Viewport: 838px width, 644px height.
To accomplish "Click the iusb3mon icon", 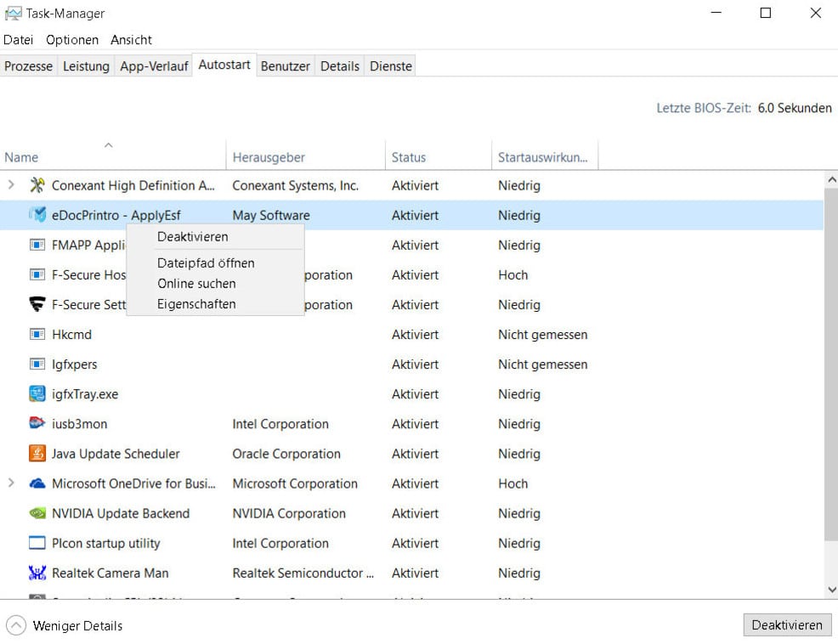I will click(37, 423).
